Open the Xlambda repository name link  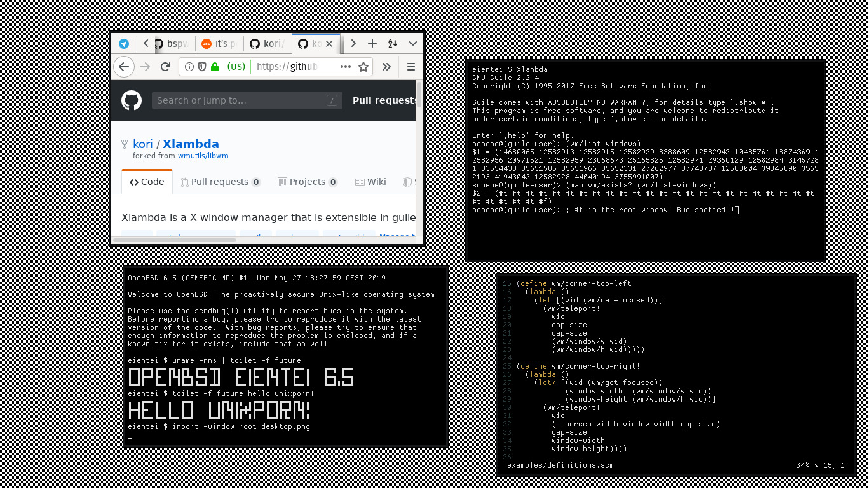pyautogui.click(x=191, y=144)
